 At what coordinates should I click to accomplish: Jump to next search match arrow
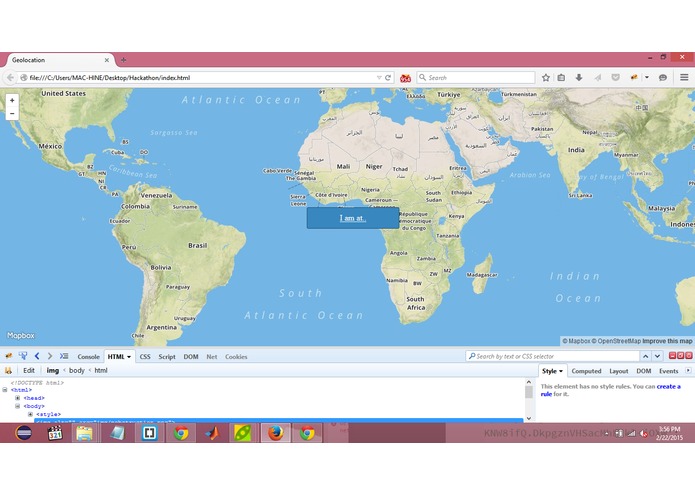click(x=657, y=356)
